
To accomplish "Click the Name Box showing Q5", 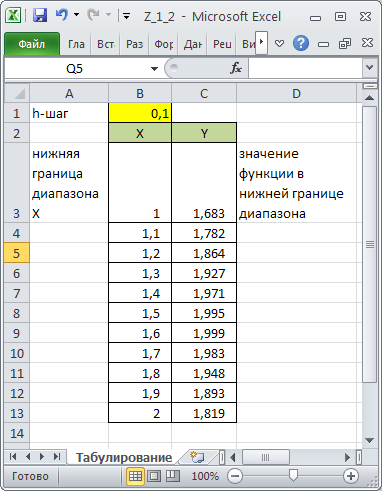I will (x=75, y=69).
